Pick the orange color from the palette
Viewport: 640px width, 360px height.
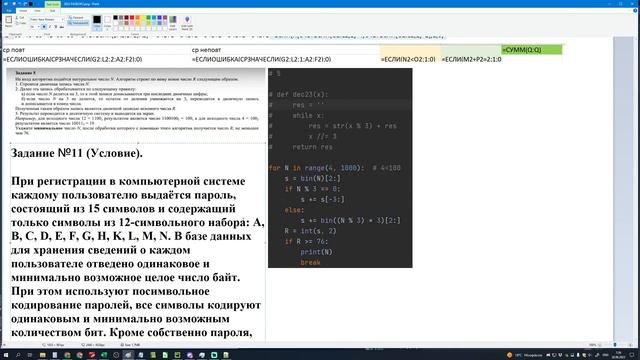(x=138, y=18)
